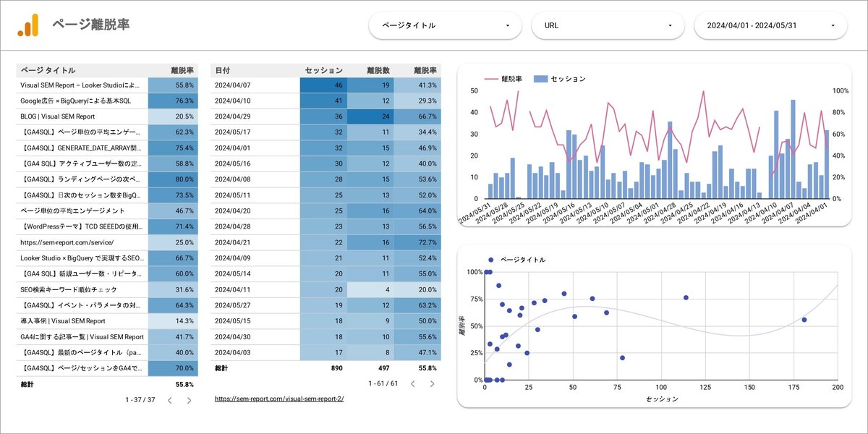Select row SEO検索キーワード順位チェック
This screenshot has height=434, width=868.
click(107, 289)
